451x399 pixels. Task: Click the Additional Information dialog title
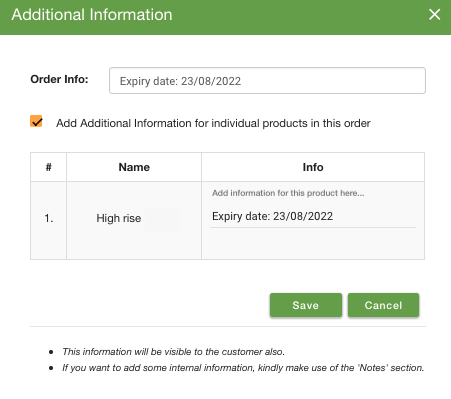[92, 15]
